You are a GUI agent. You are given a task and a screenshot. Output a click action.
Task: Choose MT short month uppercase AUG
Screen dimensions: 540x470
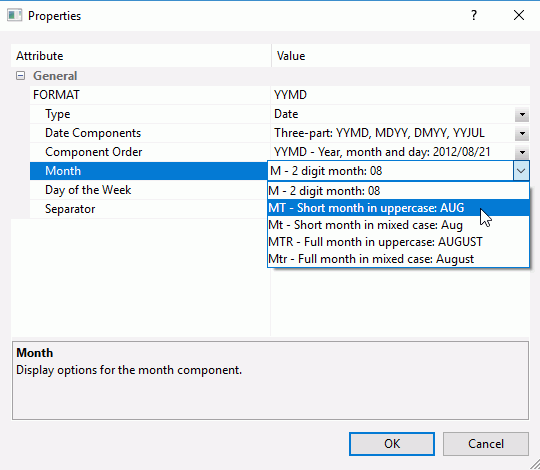tap(398, 208)
